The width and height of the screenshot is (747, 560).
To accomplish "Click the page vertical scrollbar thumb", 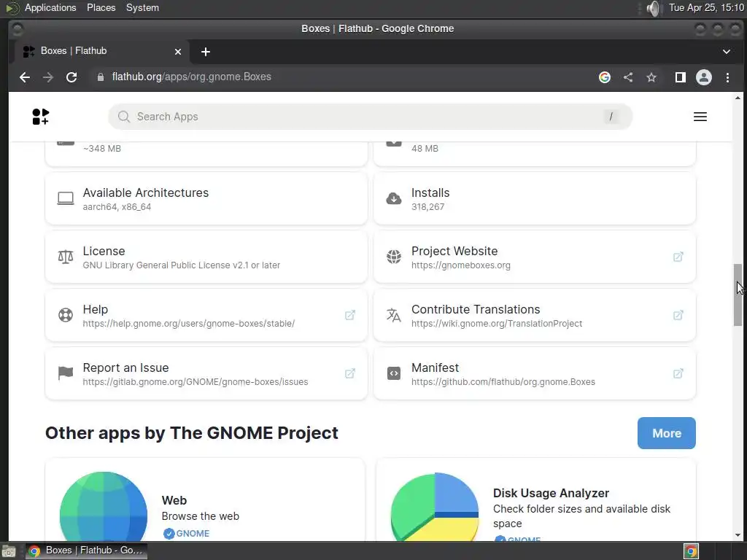I will [x=738, y=295].
